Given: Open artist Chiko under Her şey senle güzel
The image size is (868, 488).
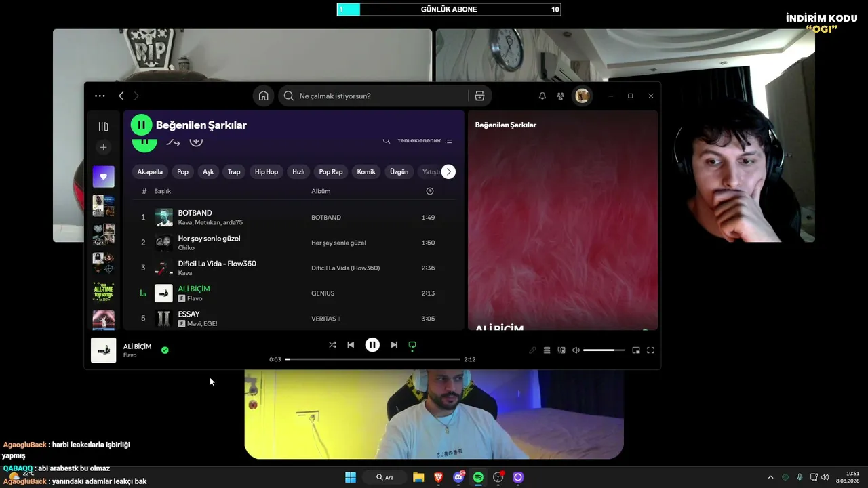Looking at the screenshot, I should 186,248.
